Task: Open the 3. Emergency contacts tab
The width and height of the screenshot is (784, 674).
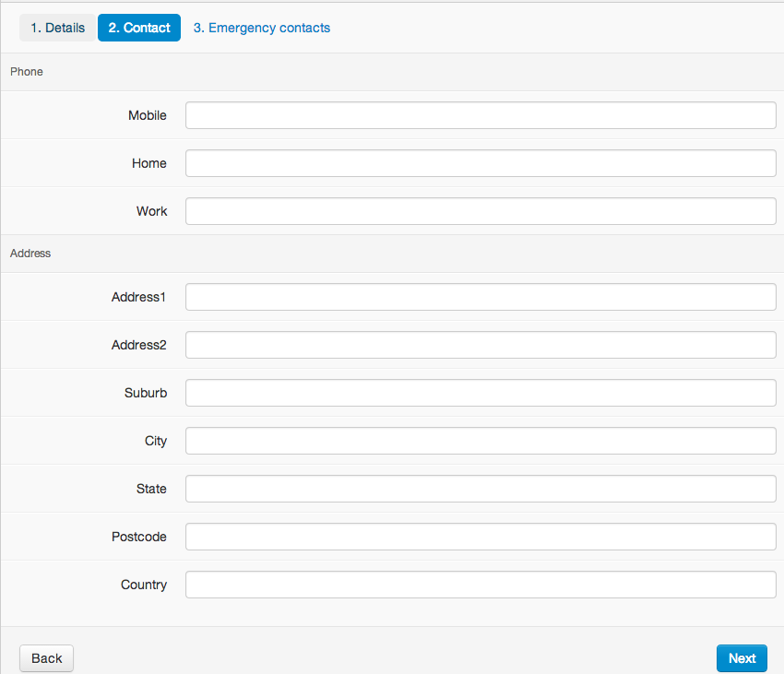Action: (262, 28)
